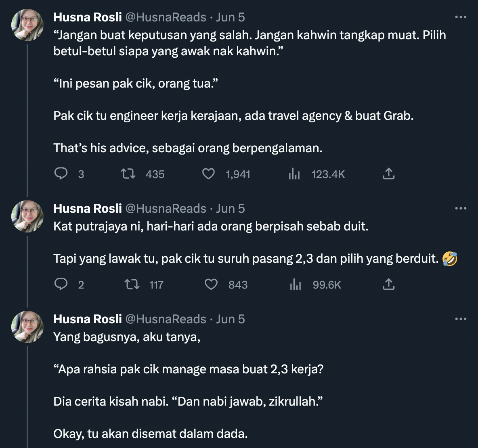View analytics of tweet with 123.4K views
This screenshot has width=478, height=448.
pos(294,174)
